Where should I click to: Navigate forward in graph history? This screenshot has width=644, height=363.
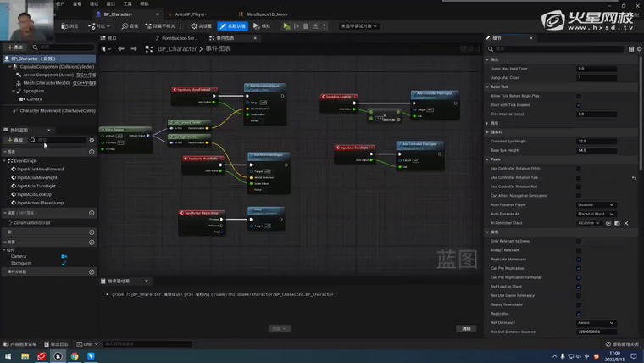pyautogui.click(x=134, y=49)
